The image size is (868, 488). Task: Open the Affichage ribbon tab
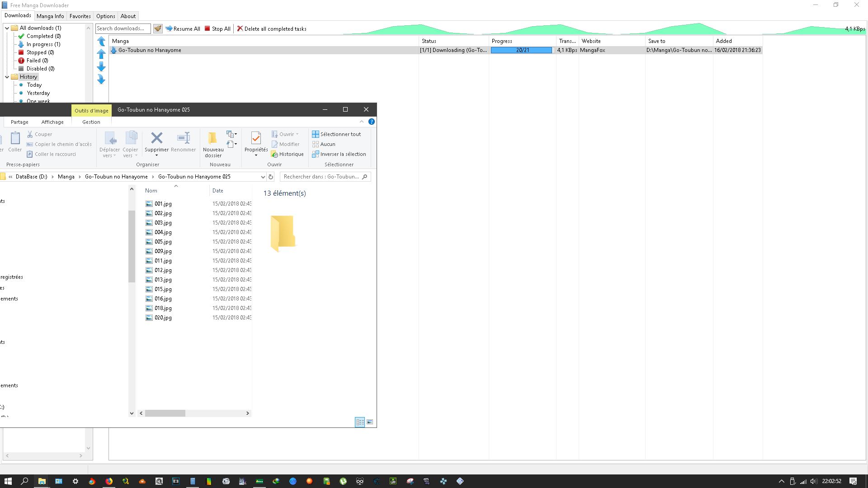click(52, 122)
